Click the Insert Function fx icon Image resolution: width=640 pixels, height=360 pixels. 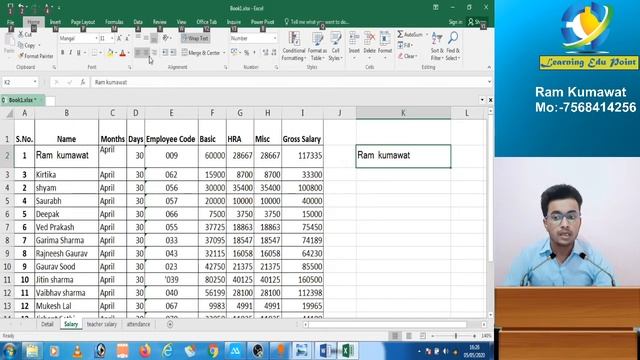tap(82, 82)
